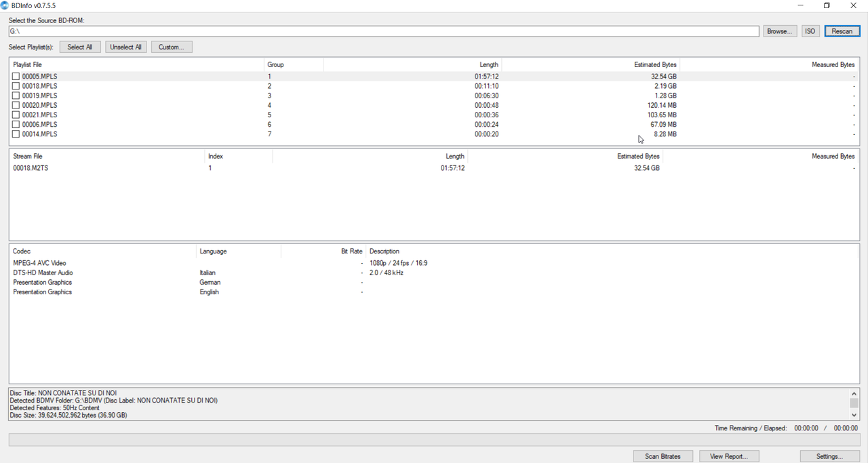
Task: Click the Stream File column header
Action: [x=106, y=156]
